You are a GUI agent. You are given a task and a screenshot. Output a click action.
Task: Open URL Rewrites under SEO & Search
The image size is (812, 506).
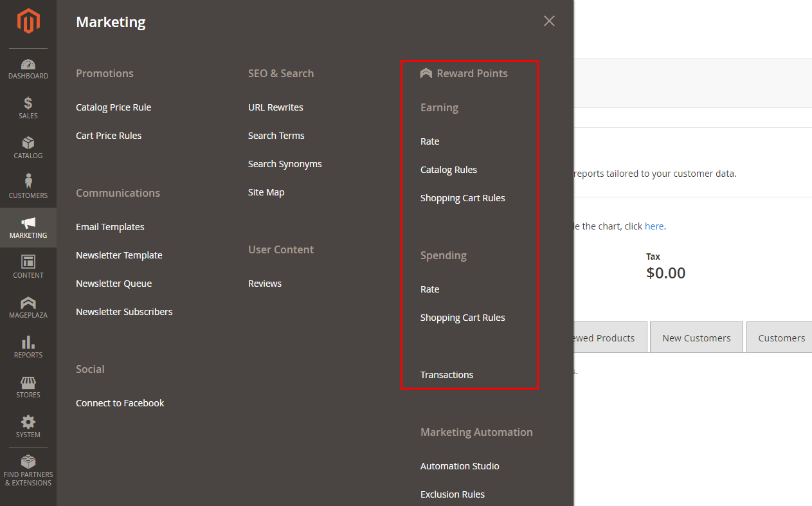point(275,107)
